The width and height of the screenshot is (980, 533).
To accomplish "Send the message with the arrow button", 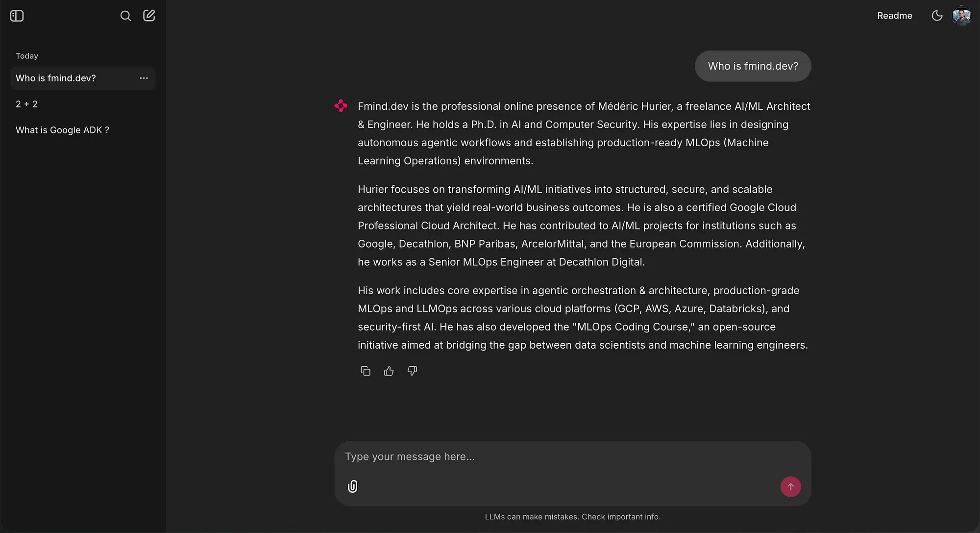I will [x=790, y=486].
